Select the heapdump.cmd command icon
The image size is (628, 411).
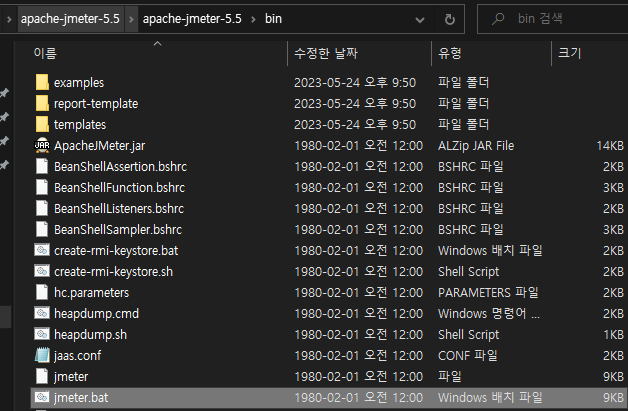[42, 313]
